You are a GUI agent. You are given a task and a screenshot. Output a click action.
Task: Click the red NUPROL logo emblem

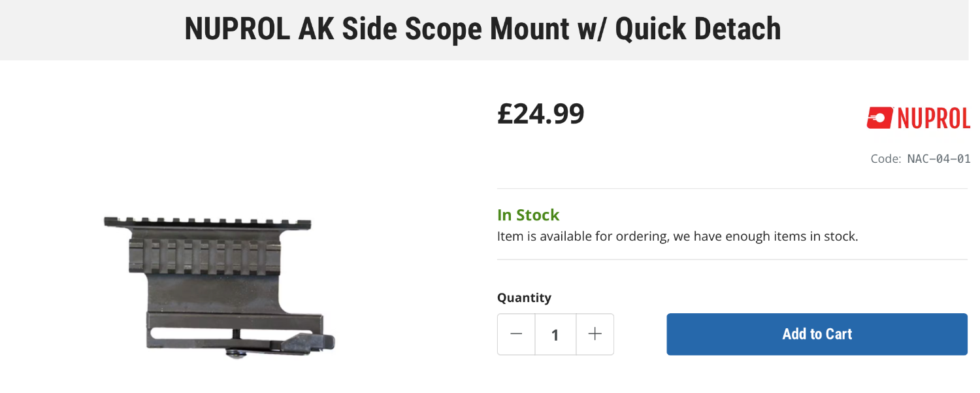pyautogui.click(x=879, y=118)
